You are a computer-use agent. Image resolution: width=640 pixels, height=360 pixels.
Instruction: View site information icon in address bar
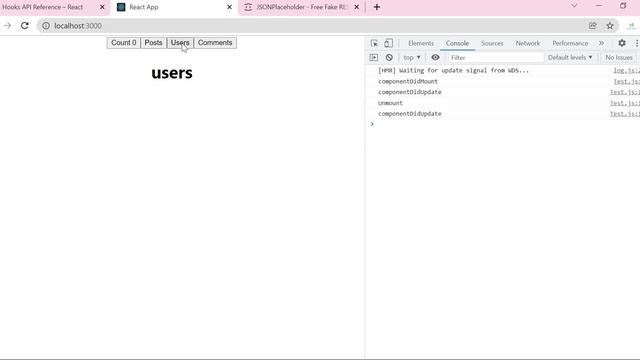tap(46, 26)
